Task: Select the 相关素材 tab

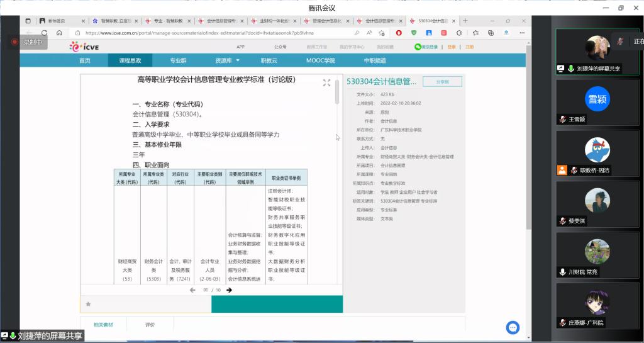Action: pyautogui.click(x=103, y=325)
